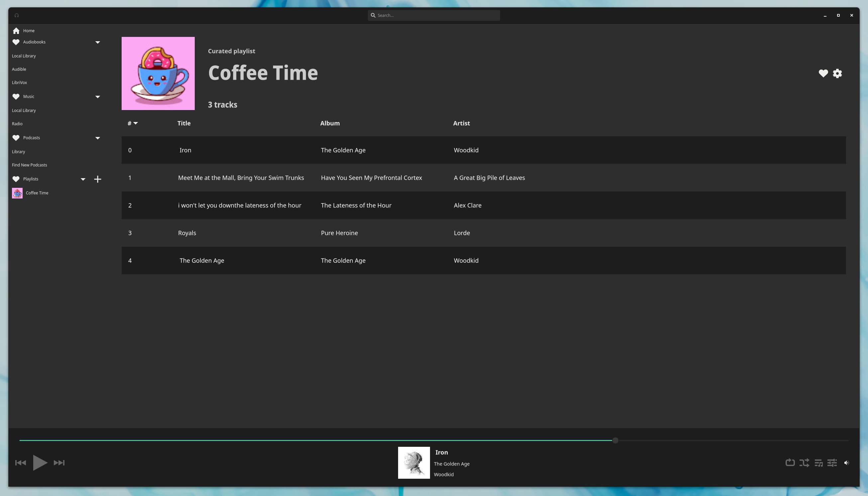Open the play queue icon
Viewport: 868px width, 496px height.
(x=818, y=463)
